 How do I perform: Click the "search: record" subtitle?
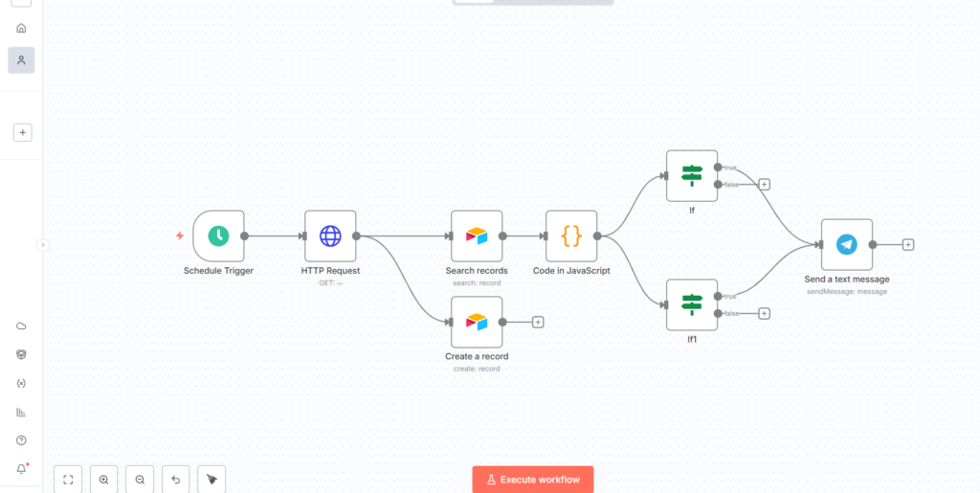(477, 282)
